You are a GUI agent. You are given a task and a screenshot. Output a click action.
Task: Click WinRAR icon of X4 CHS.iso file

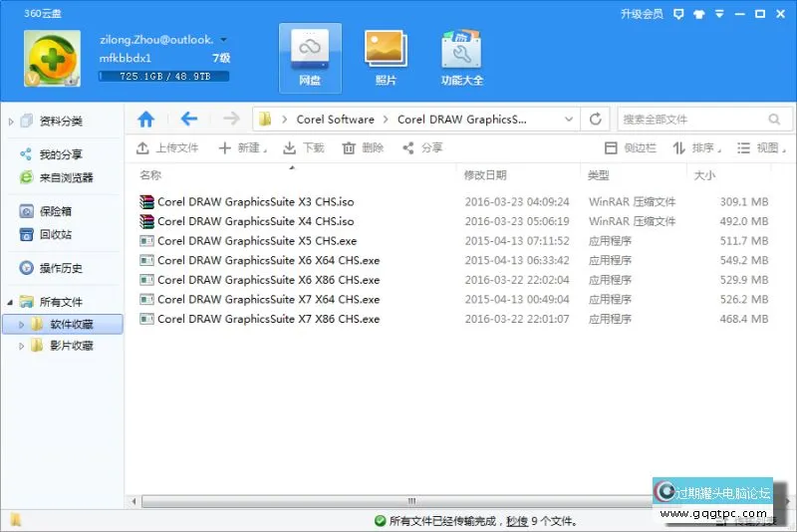tap(146, 221)
